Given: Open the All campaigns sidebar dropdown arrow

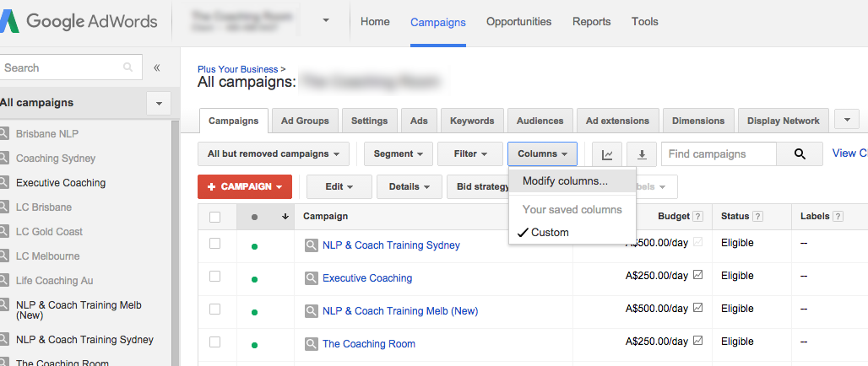Looking at the screenshot, I should click(x=159, y=104).
